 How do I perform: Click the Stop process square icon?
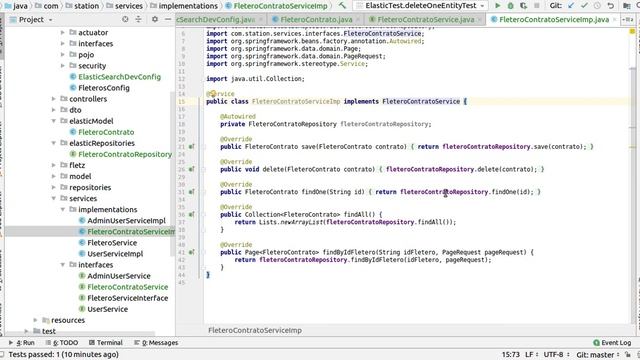[x=536, y=6]
